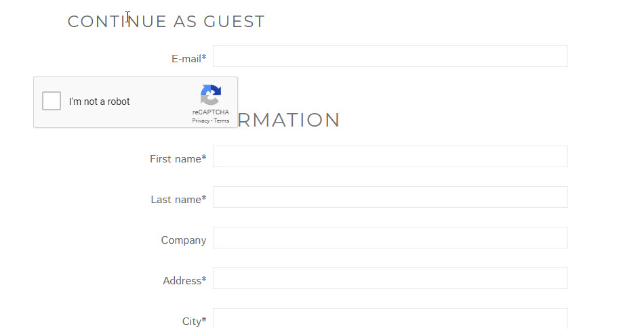Click the City input field
644x329 pixels.
tap(390, 318)
